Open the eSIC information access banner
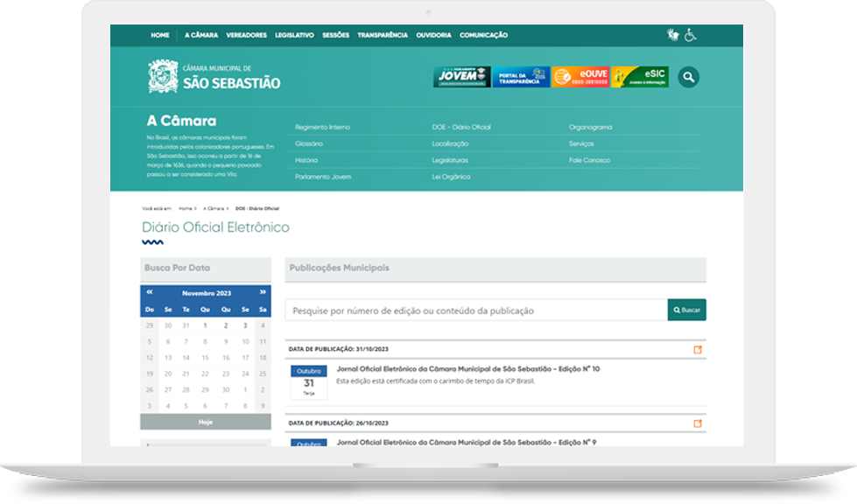Viewport: 857px width, 504px height. [x=640, y=77]
